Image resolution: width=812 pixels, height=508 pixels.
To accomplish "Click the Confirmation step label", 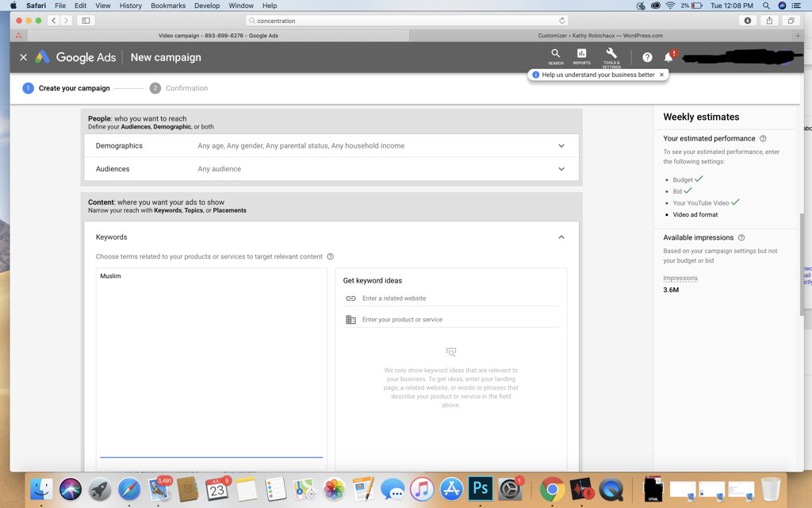I will point(186,88).
